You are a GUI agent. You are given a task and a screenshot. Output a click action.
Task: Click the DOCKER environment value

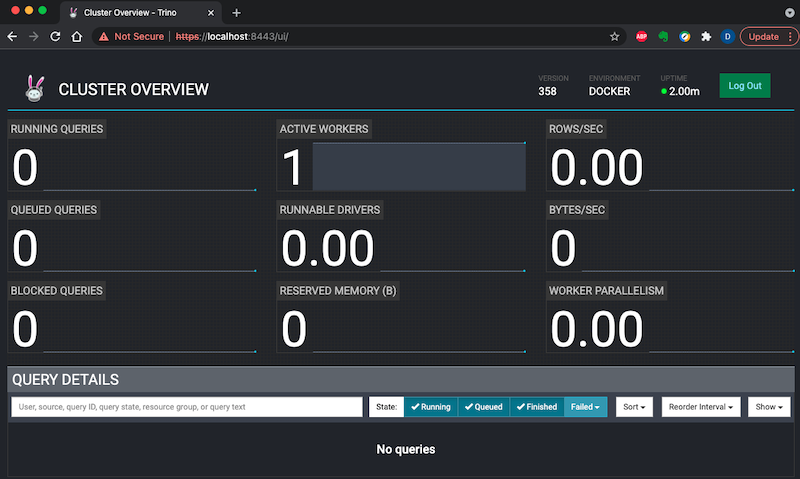pos(609,91)
